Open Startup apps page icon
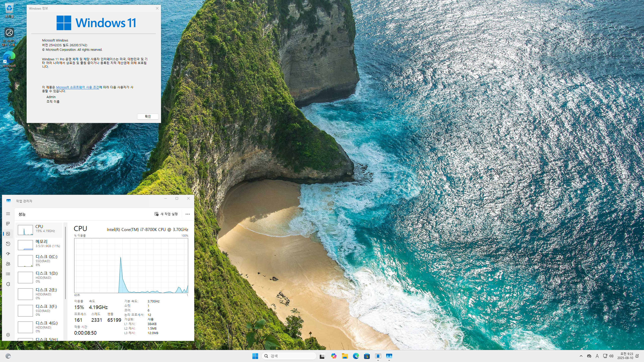 pyautogui.click(x=8, y=254)
